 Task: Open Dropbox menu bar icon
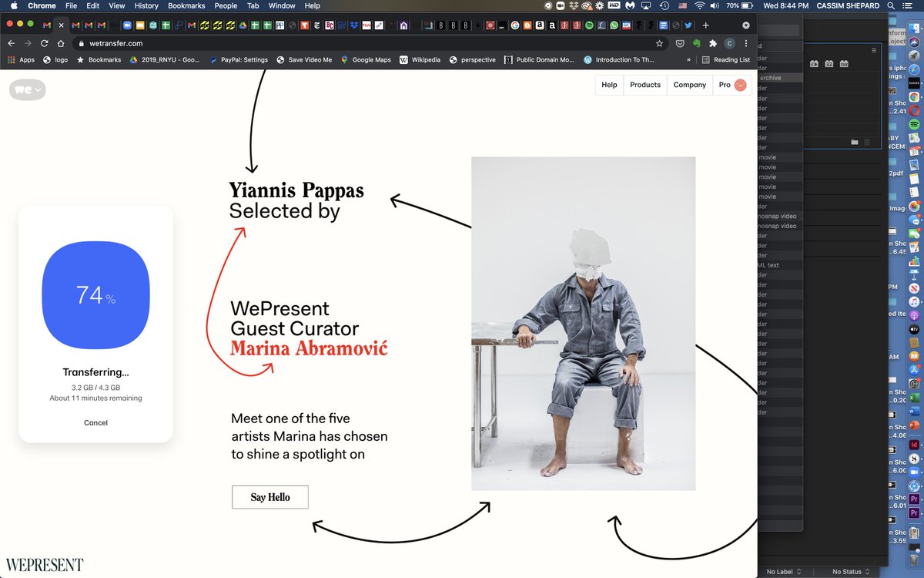(x=574, y=5)
